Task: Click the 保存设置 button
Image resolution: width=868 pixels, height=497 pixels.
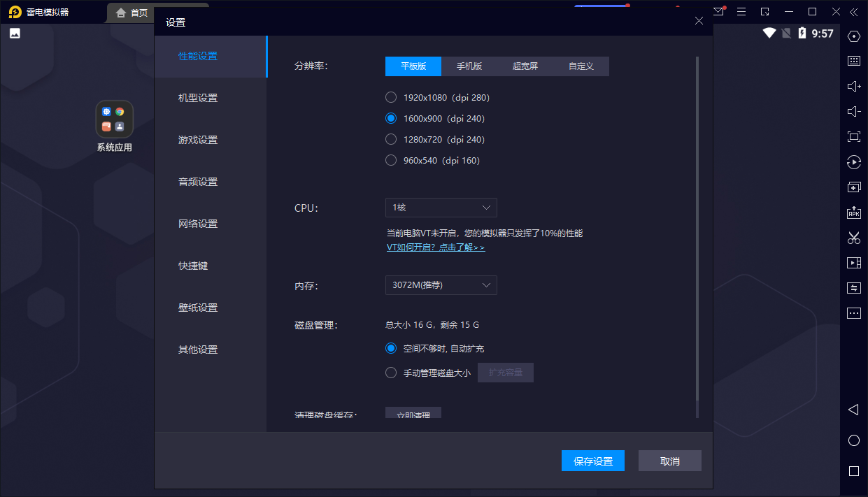Action: [593, 461]
